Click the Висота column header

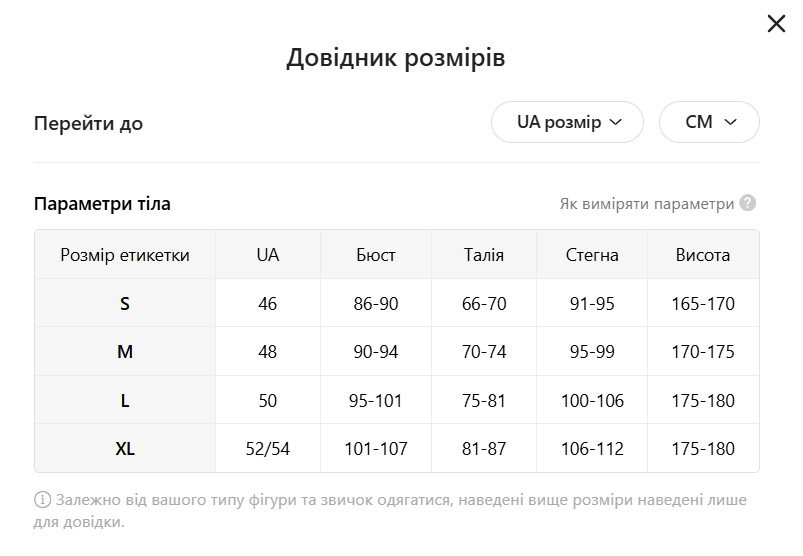pos(703,255)
